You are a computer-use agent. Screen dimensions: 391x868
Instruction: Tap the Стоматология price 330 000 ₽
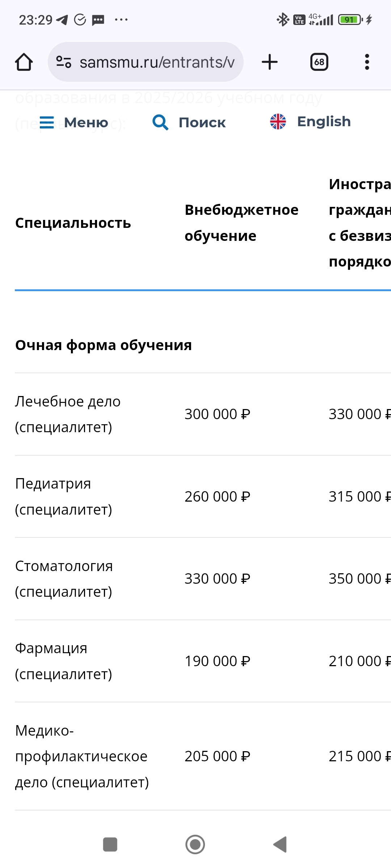click(x=217, y=579)
